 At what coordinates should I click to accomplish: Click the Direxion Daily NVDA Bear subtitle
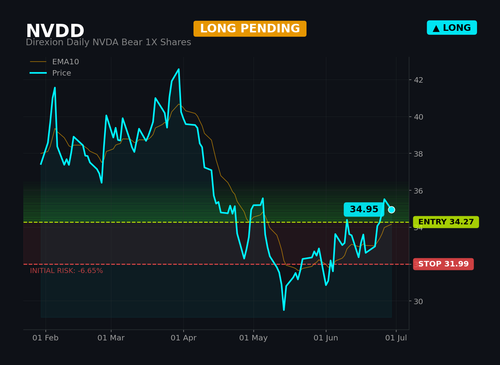click(x=108, y=42)
